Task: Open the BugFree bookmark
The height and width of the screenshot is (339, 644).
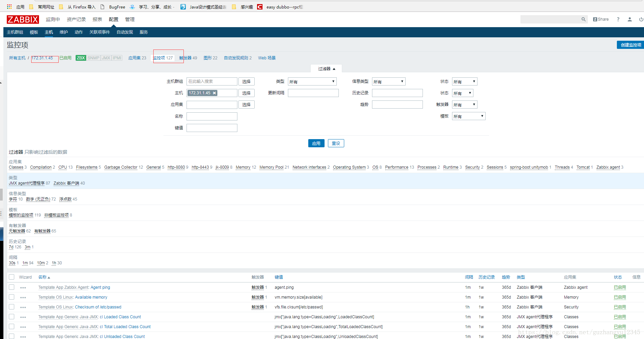Action: [x=113, y=7]
